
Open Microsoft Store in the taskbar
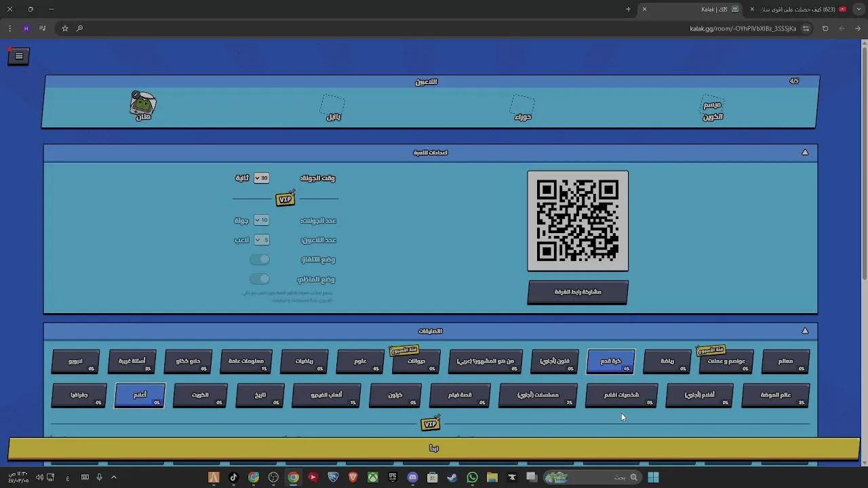(432, 477)
